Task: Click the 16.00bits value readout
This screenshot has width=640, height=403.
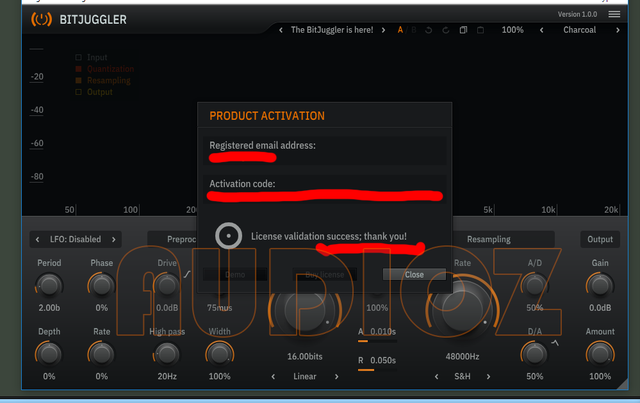Action: (x=305, y=356)
